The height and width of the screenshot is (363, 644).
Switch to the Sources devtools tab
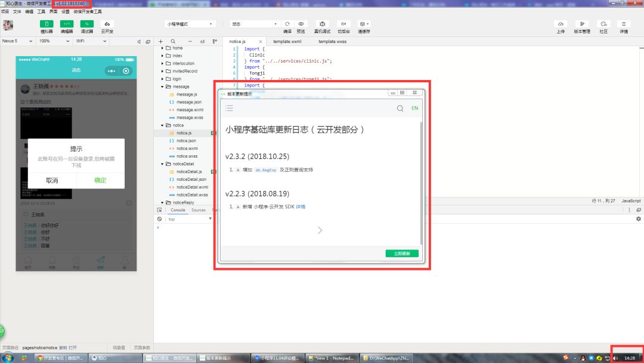pyautogui.click(x=199, y=210)
